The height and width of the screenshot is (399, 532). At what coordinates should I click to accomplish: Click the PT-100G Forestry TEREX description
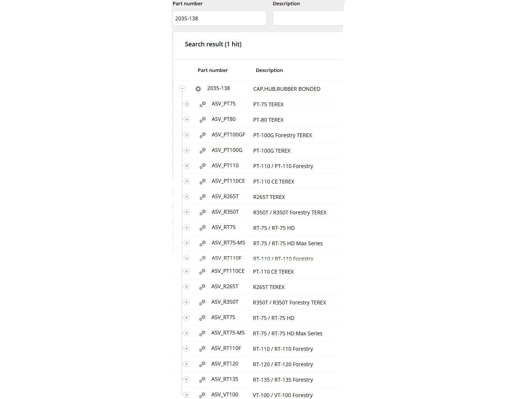283,135
